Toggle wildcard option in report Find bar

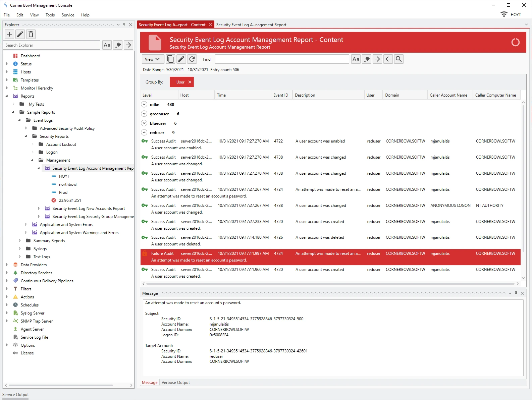tap(367, 59)
